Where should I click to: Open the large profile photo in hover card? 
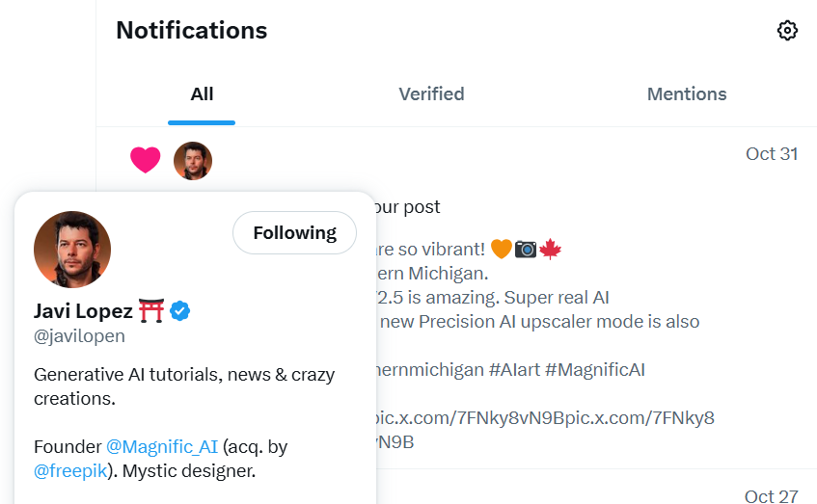coord(72,250)
